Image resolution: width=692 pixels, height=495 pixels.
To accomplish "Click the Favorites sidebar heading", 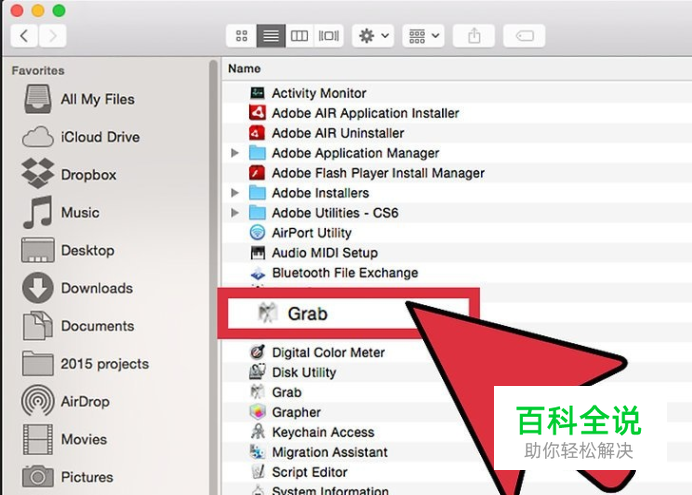I will tap(38, 71).
